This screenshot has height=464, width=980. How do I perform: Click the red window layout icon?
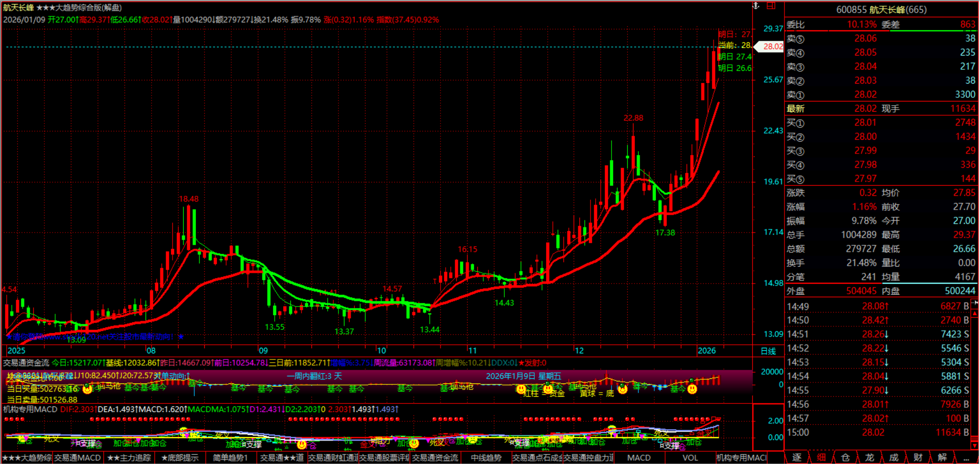point(771,6)
